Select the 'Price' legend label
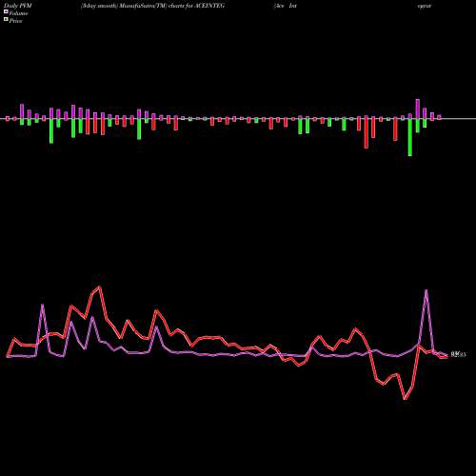 [x=15, y=21]
